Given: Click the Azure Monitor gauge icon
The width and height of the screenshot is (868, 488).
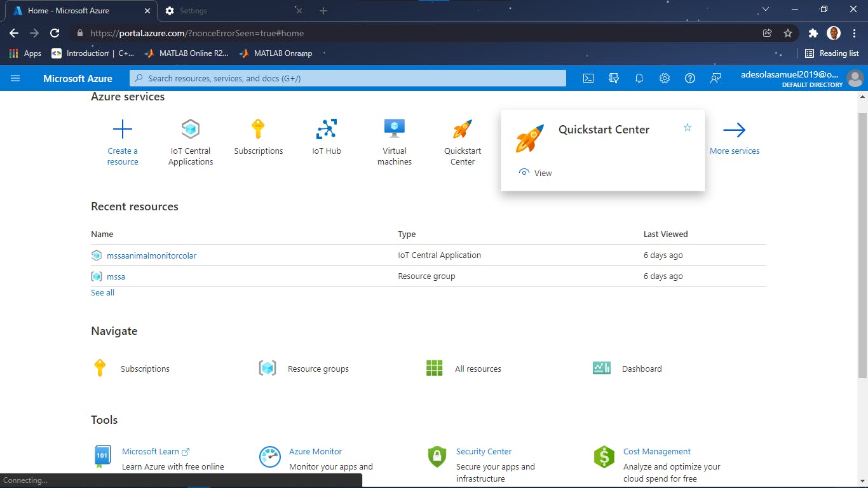Looking at the screenshot, I should [x=270, y=457].
